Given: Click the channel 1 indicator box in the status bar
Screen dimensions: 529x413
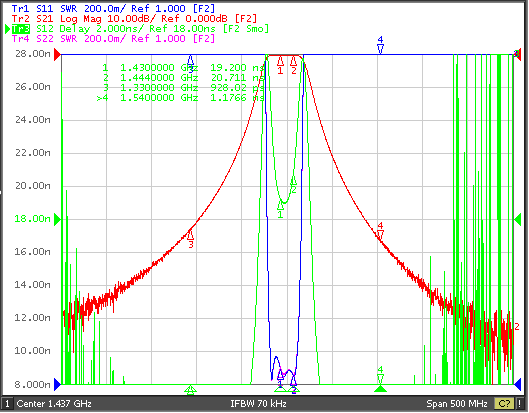Looking at the screenshot, I should (x=7, y=404).
